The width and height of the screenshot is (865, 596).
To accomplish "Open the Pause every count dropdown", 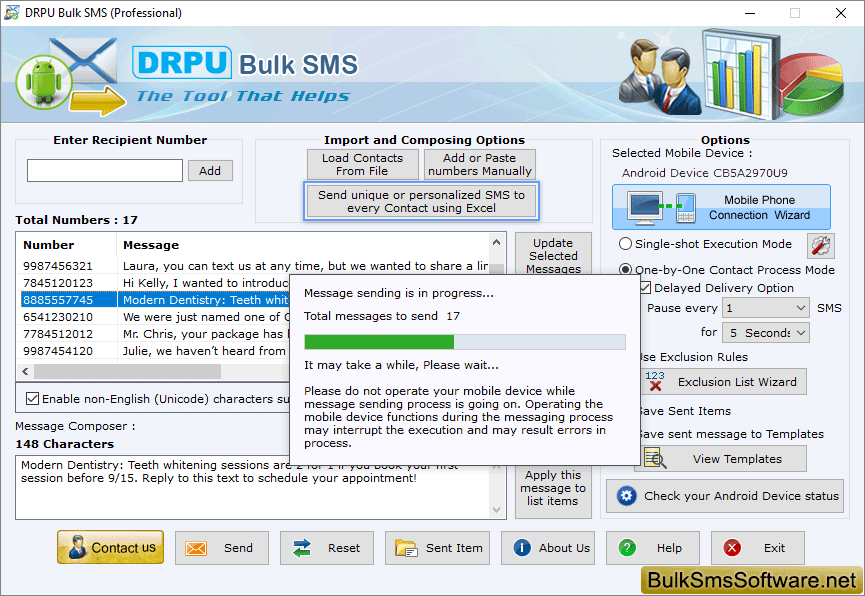I will [766, 308].
